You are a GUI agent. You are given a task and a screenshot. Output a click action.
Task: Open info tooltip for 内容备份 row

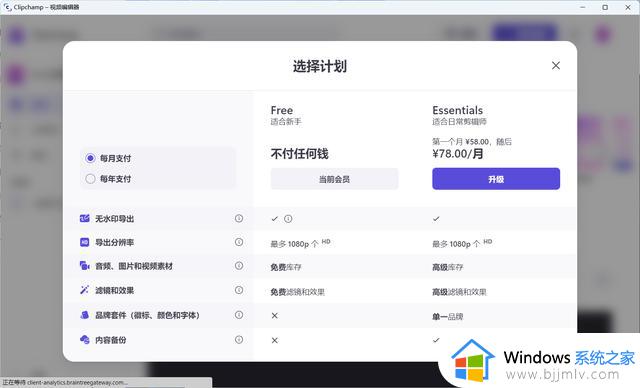(x=239, y=339)
